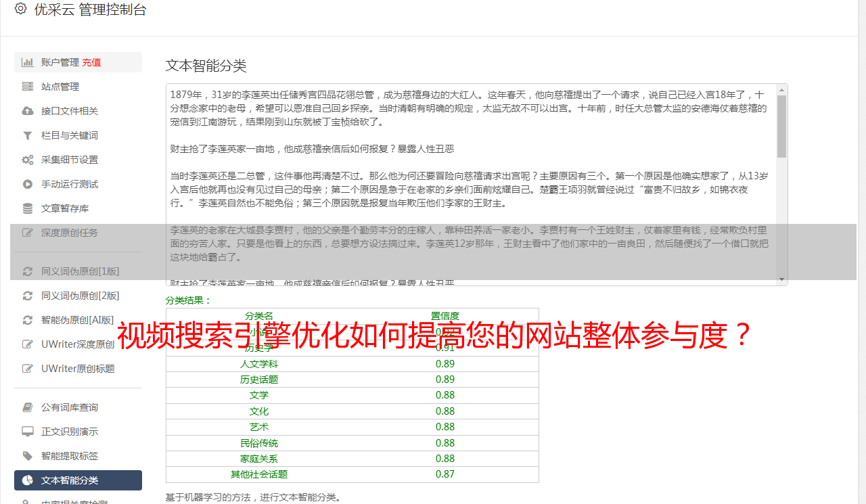Click the 文化 category cell
Viewport: 866px width, 504px height.
pyautogui.click(x=259, y=411)
